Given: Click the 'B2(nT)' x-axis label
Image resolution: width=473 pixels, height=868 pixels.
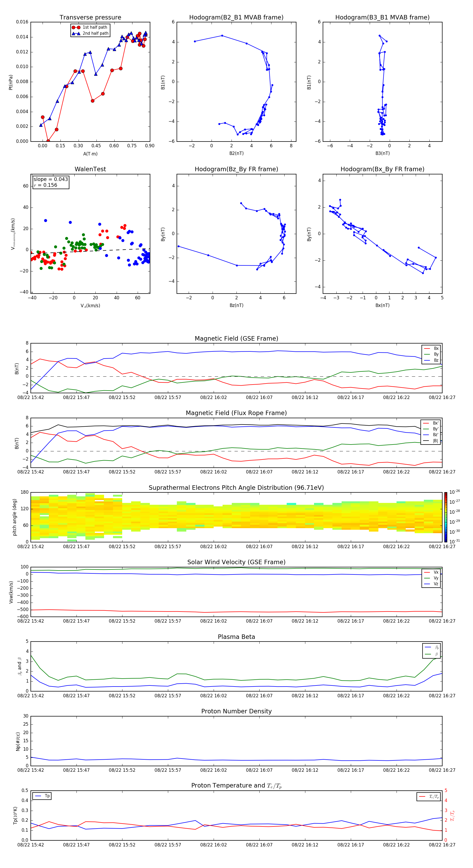Looking at the screenshot, I should (x=236, y=153).
